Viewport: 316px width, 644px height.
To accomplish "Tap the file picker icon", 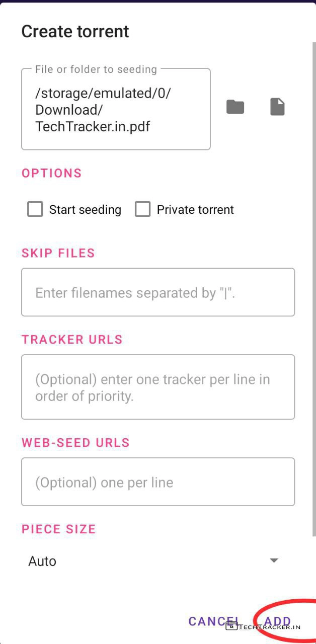I will pyautogui.click(x=277, y=107).
